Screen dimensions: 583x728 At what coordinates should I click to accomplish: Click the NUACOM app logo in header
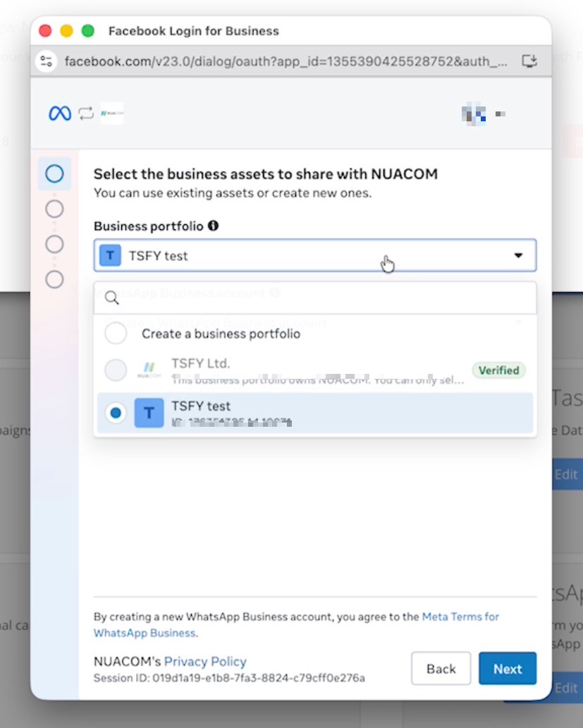[x=112, y=114]
